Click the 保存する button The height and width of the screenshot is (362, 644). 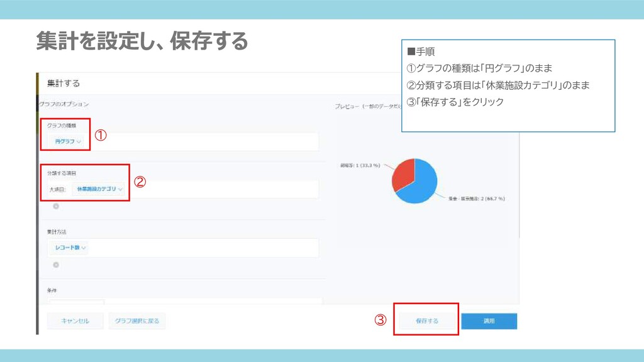[427, 321]
